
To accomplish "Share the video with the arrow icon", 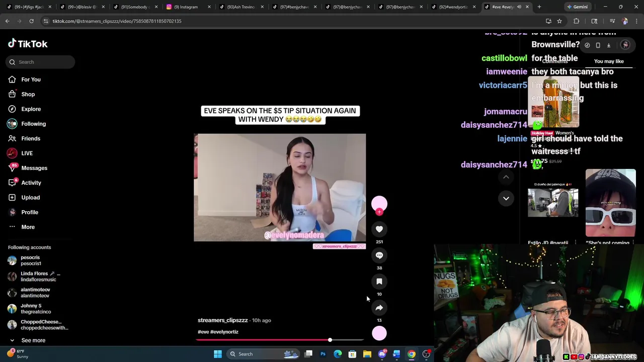I will (x=379, y=308).
